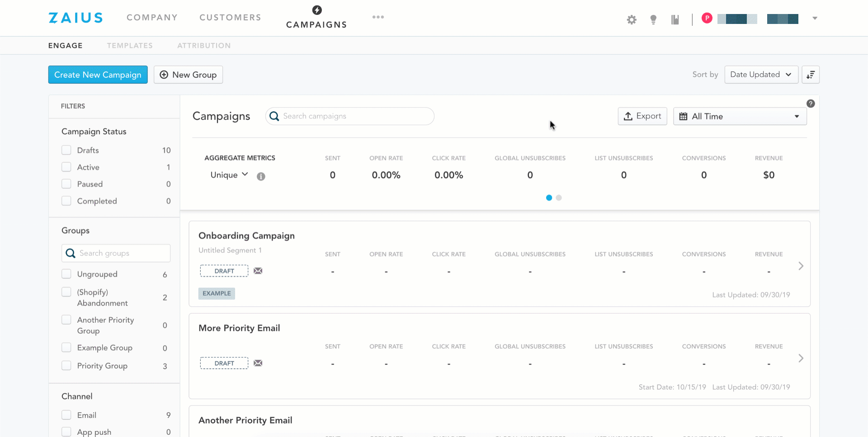Switch to the Templates tab
Viewport: 868px width, 437px height.
point(130,46)
